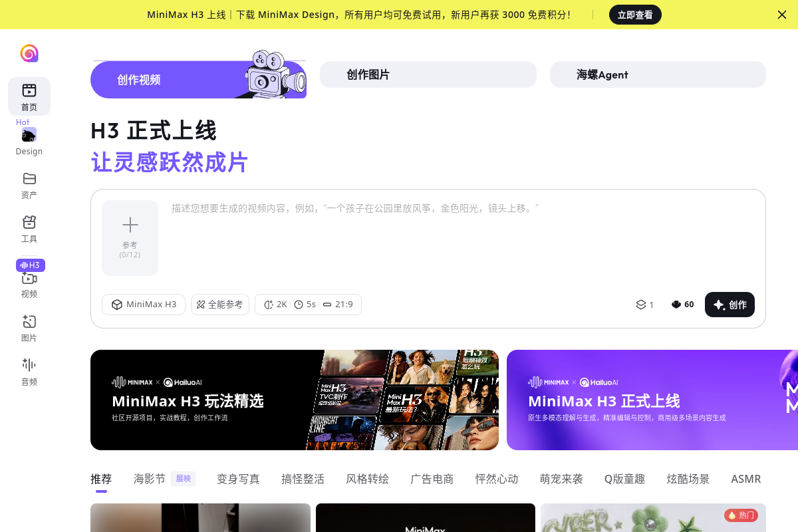Select the 推荐 category tab
Screen dimensions: 798x532
(x=101, y=479)
